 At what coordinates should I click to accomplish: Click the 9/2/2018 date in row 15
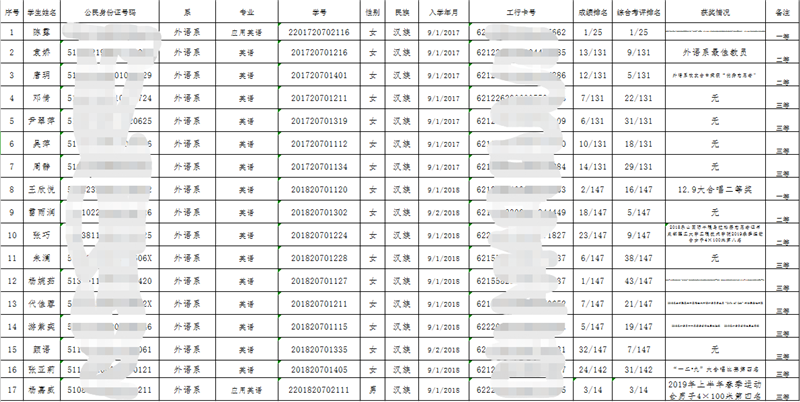click(x=443, y=349)
